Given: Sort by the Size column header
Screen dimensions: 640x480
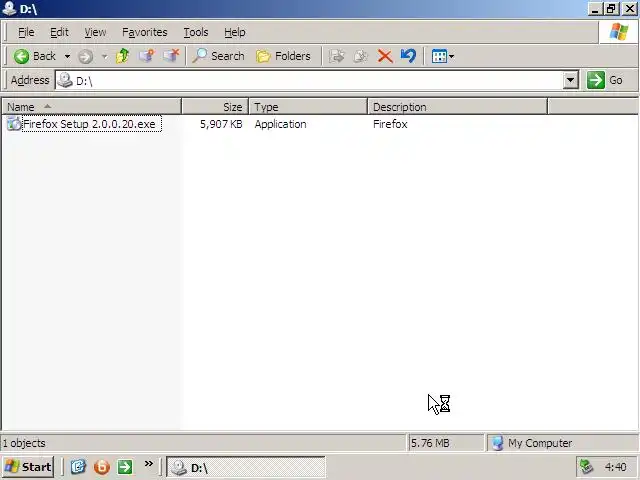Looking at the screenshot, I should 215,107.
